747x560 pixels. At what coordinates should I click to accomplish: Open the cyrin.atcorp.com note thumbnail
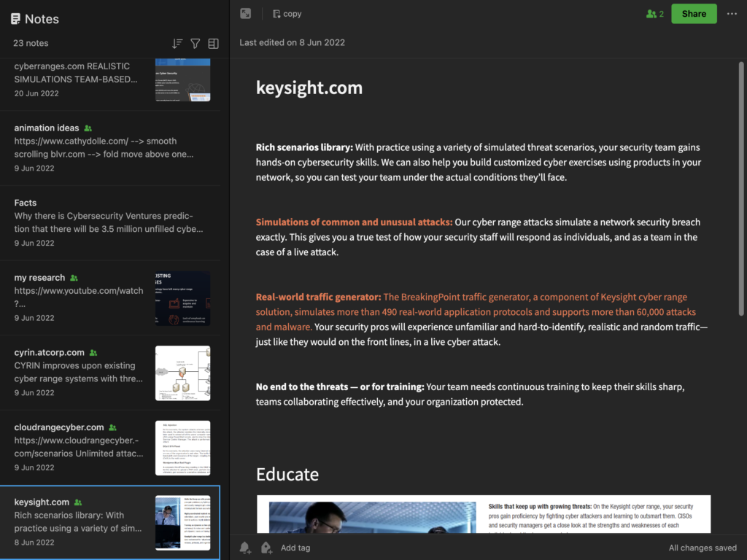pos(183,373)
